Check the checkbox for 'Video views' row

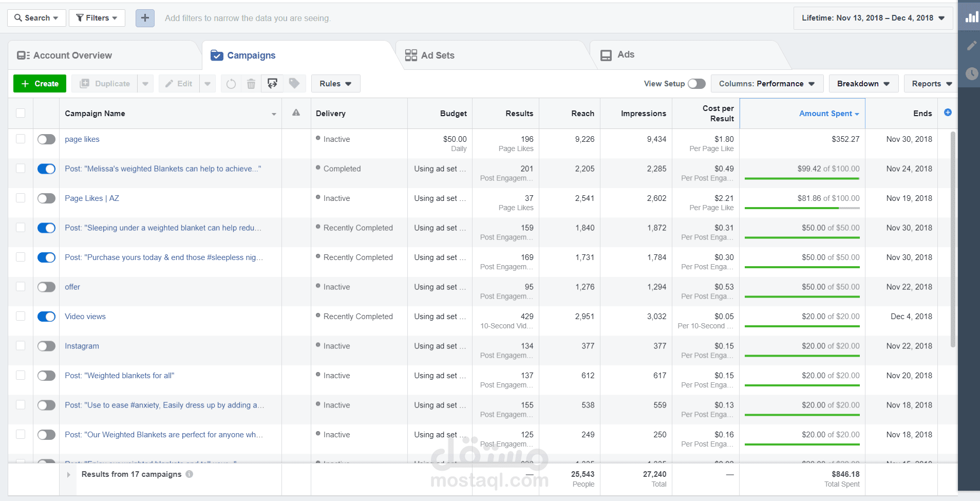(21, 316)
